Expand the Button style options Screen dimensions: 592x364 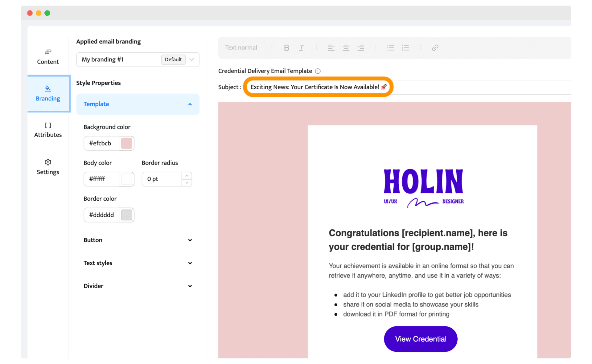click(x=190, y=240)
